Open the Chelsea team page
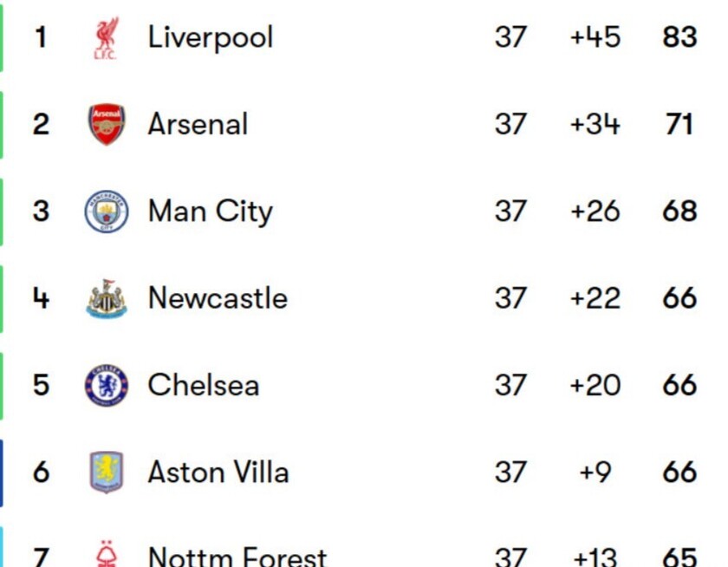This screenshot has height=567, width=728. (x=204, y=385)
